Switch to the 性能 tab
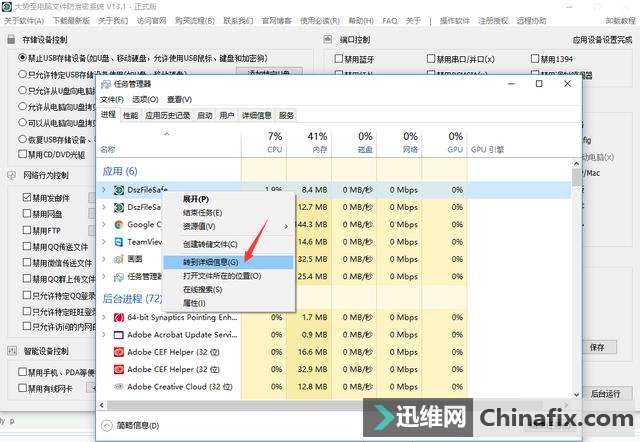Image resolution: width=640 pixels, height=442 pixels. pos(131,115)
